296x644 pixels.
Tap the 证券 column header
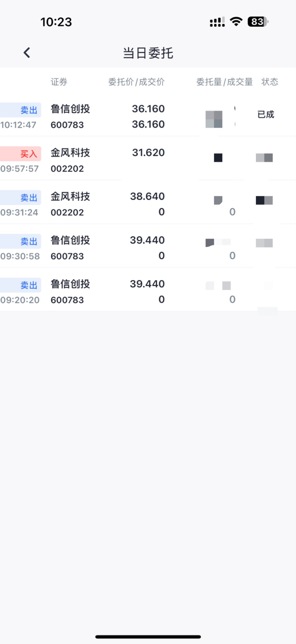click(x=59, y=82)
